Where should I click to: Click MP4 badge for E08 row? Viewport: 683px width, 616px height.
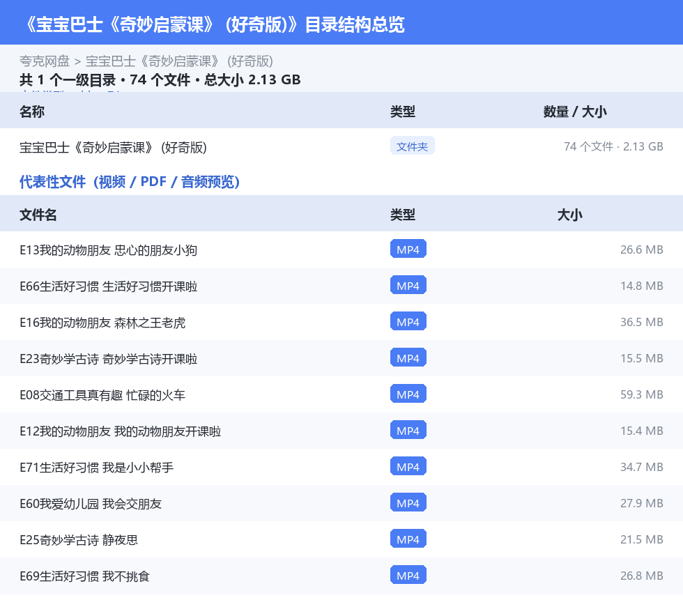pyautogui.click(x=408, y=394)
